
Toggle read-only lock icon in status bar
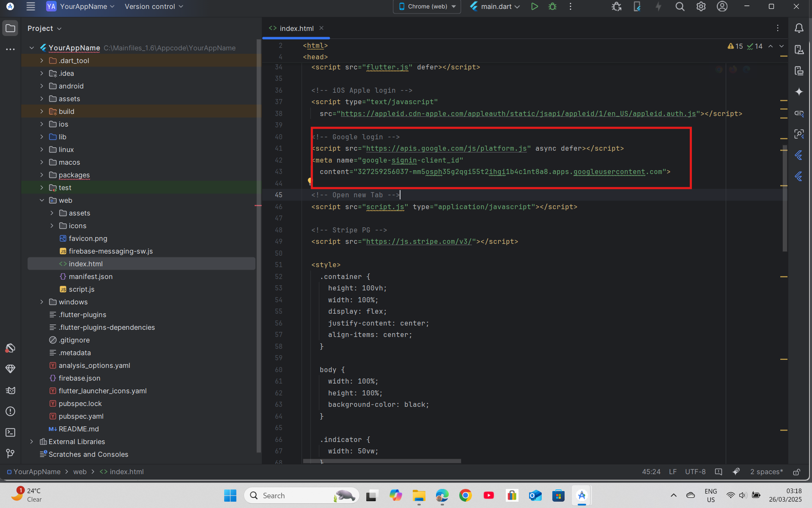(796, 472)
